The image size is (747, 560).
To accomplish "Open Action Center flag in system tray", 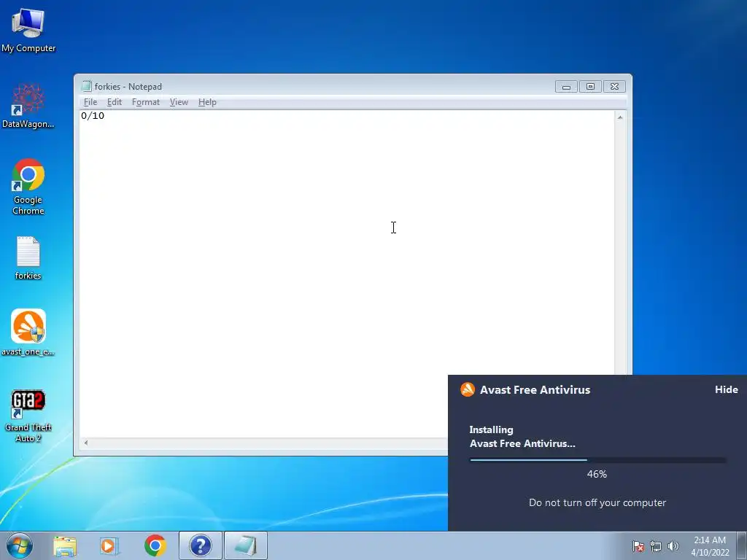I will (x=638, y=546).
